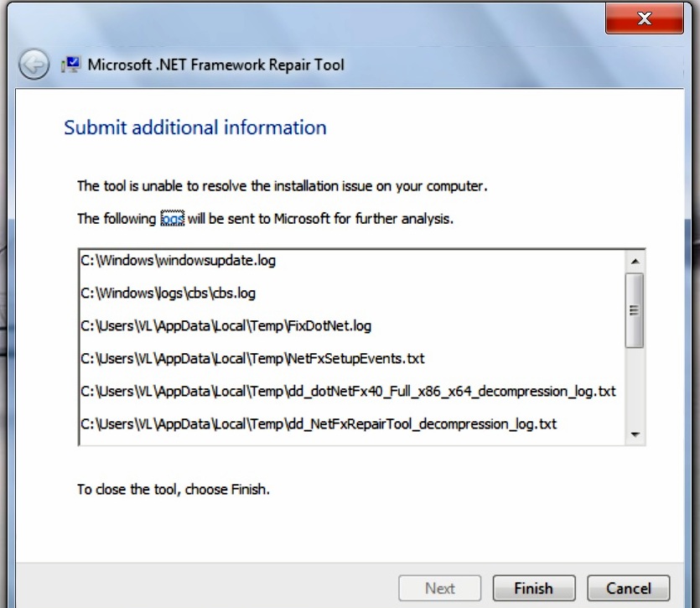Image resolution: width=700 pixels, height=608 pixels.
Task: Click the disabled Next button
Action: pos(440,588)
